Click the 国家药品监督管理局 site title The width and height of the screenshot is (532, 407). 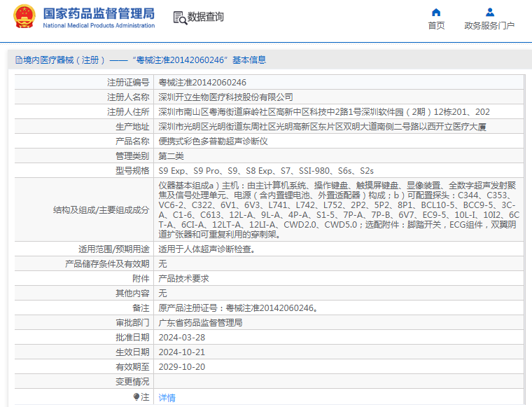99,13
